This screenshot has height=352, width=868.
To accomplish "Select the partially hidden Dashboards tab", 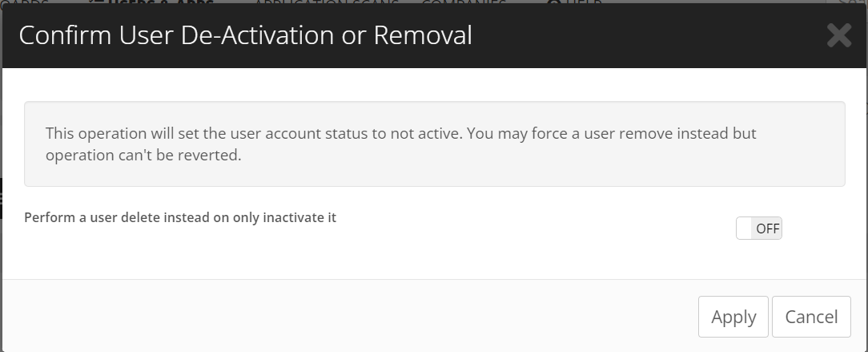I will point(24,2).
